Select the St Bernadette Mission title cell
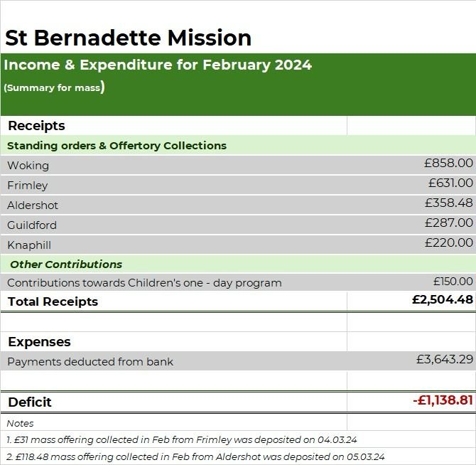This screenshot has width=476, height=465. 128,38
